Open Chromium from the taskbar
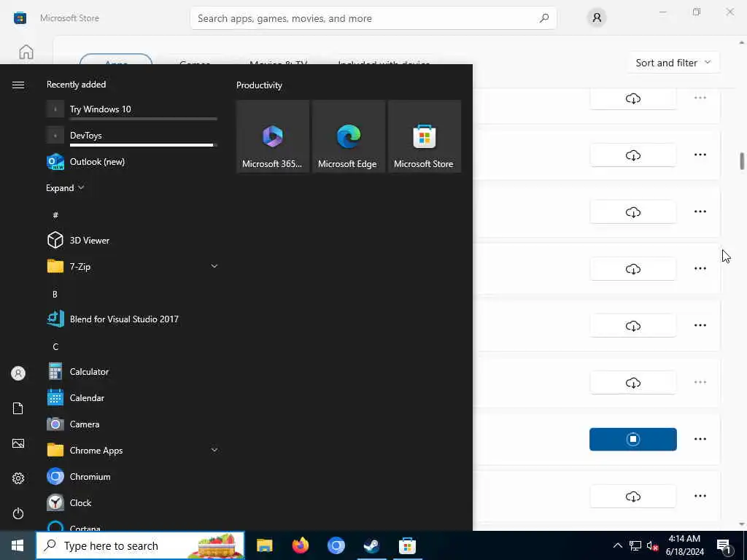The width and height of the screenshot is (747, 560). (336, 545)
